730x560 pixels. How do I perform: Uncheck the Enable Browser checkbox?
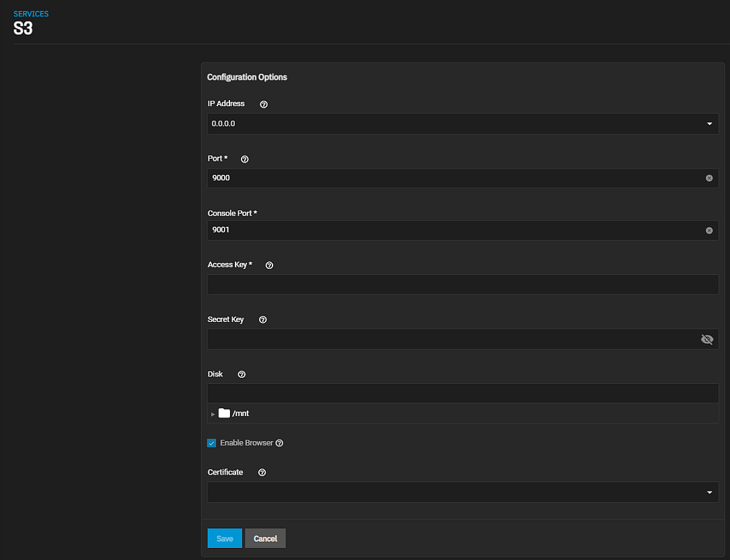click(212, 443)
